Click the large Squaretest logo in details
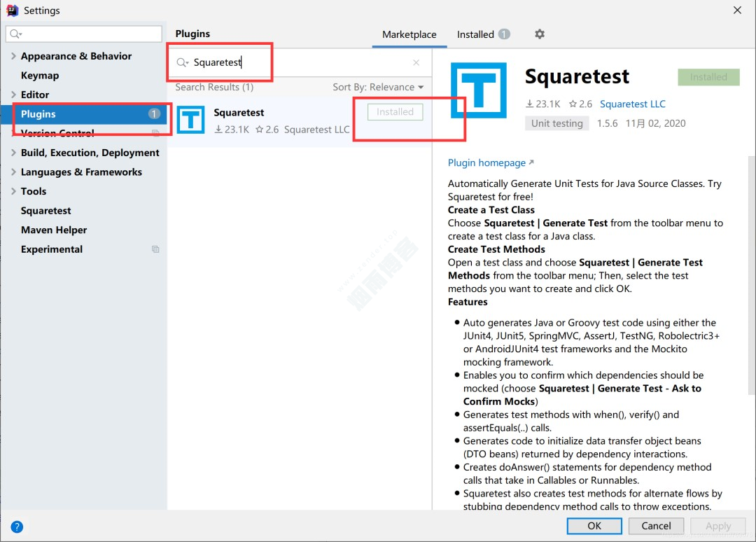 478,90
